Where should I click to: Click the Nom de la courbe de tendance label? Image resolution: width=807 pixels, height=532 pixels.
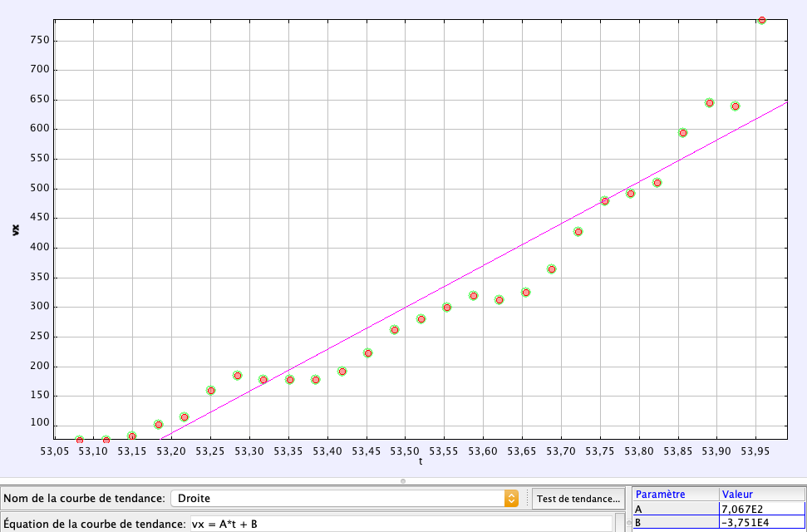pos(83,499)
